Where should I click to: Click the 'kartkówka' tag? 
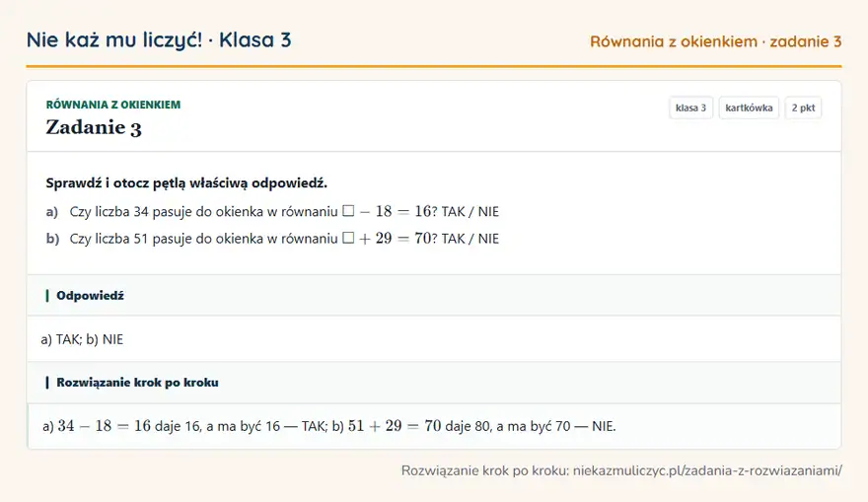pyautogui.click(x=749, y=108)
